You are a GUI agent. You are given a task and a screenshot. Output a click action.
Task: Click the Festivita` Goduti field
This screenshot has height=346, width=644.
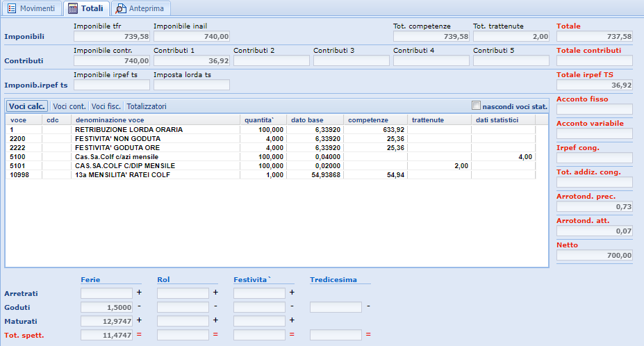(x=260, y=307)
